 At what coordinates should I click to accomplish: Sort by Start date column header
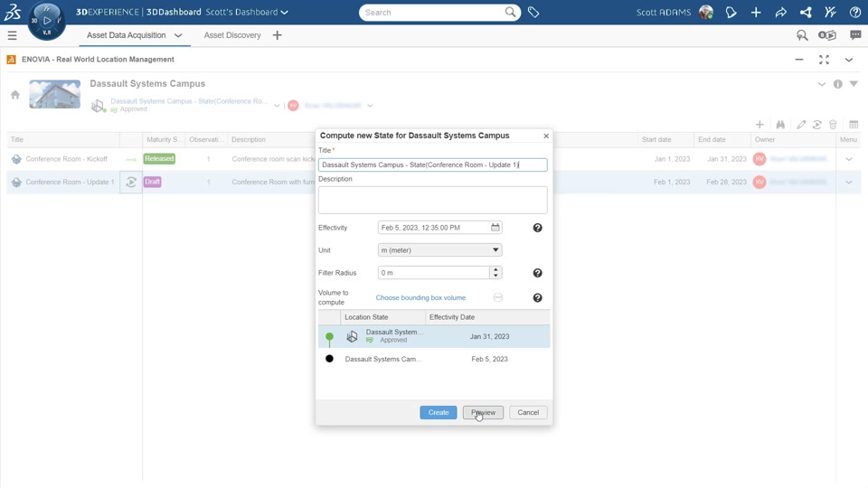click(x=656, y=139)
